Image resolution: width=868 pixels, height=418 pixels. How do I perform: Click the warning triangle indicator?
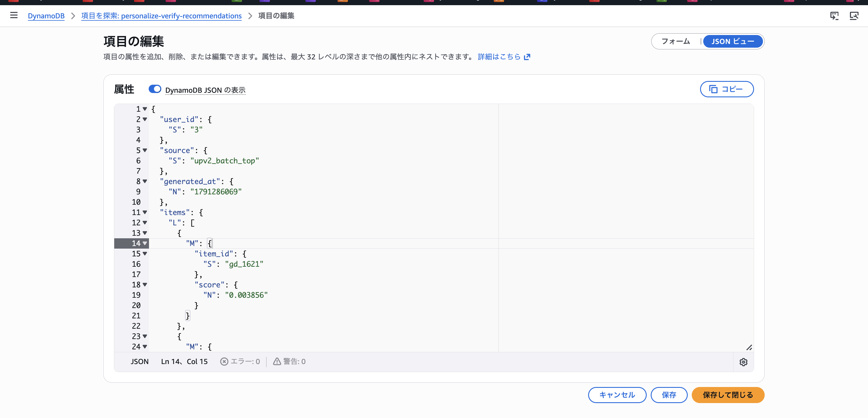[x=277, y=362]
